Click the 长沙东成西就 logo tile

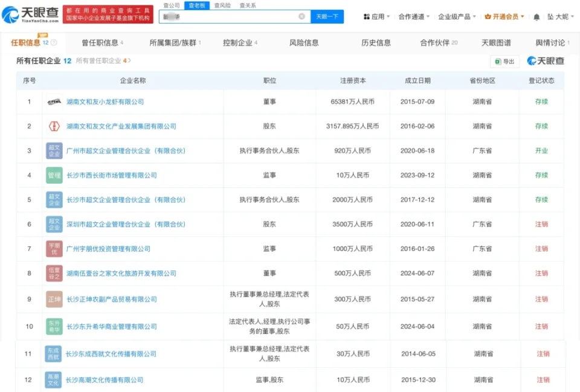53,354
